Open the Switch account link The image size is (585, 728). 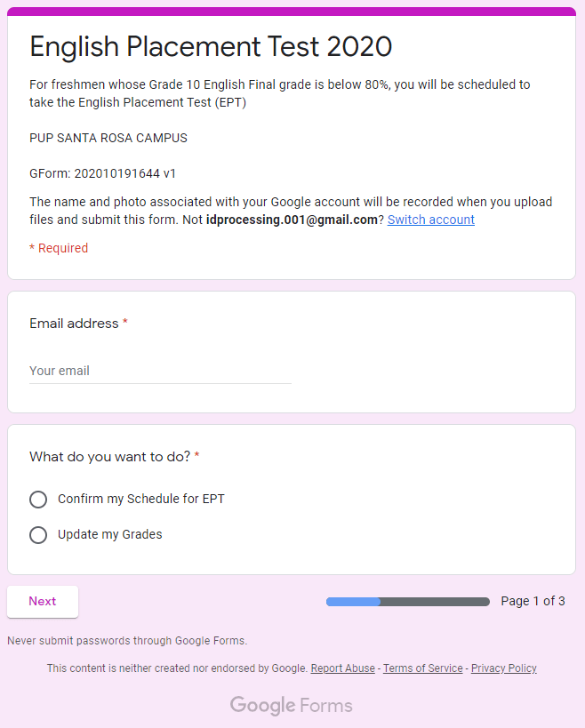coord(430,220)
